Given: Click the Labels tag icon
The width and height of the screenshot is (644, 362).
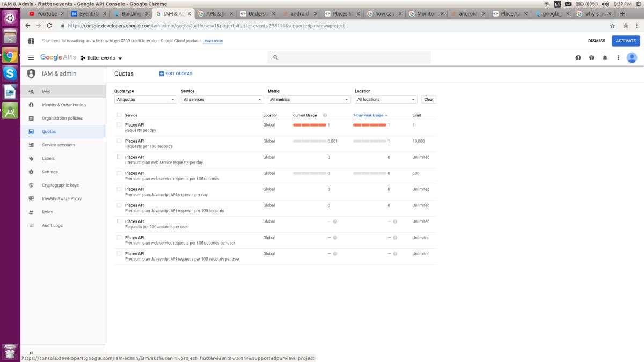Looking at the screenshot, I should [x=31, y=159].
